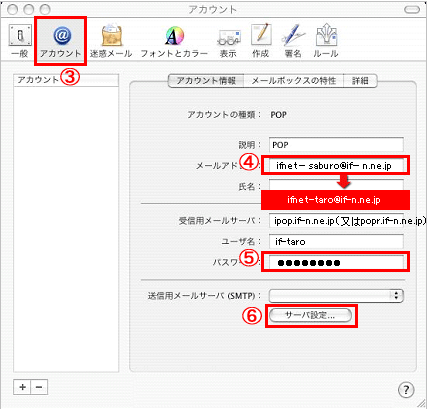Open the 署名 signatures preferences icon

click(293, 41)
